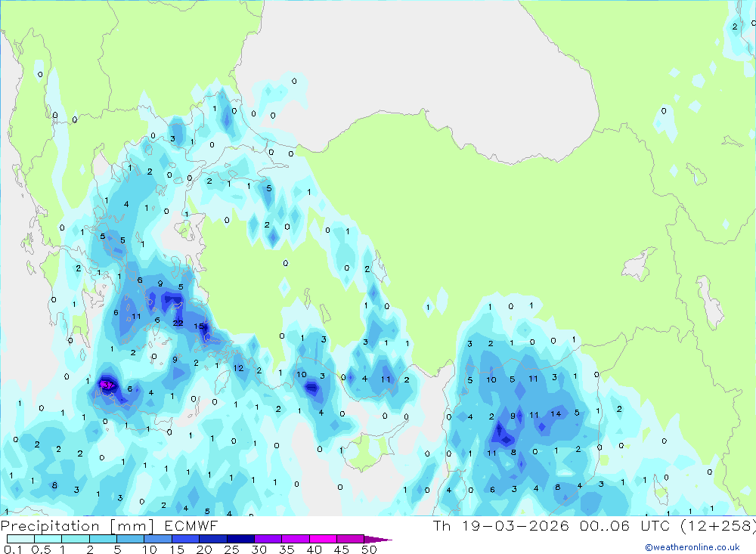756x554 pixels.
Task: Click the 37 mm peak value on map
Action: point(108,385)
